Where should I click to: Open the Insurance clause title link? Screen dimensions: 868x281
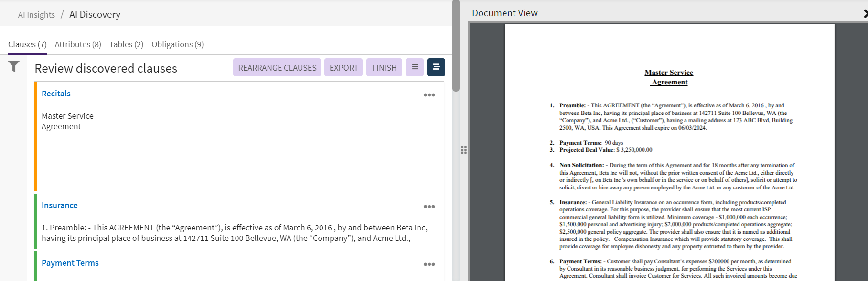59,205
